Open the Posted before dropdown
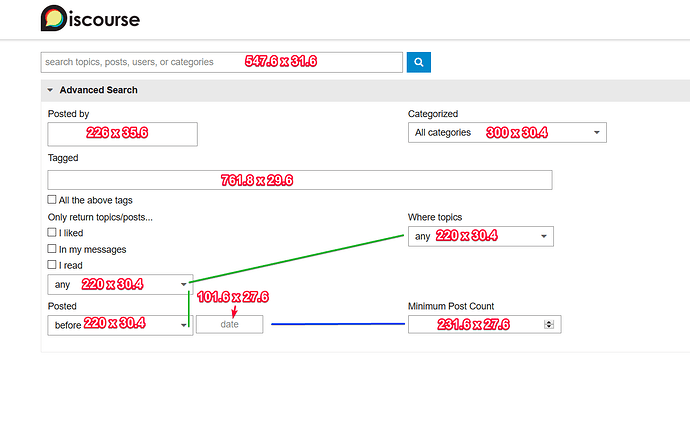Screen dimensions: 690x424 (120, 325)
